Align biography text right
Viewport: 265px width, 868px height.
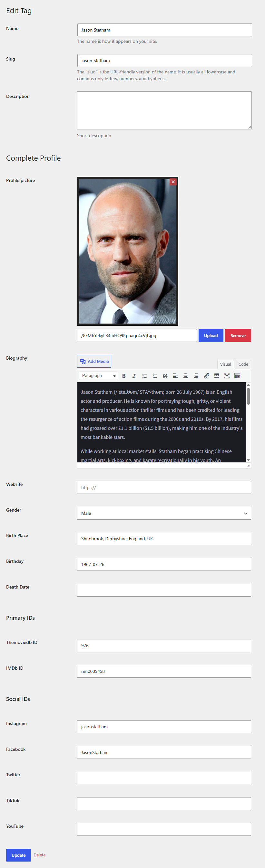[x=196, y=376]
